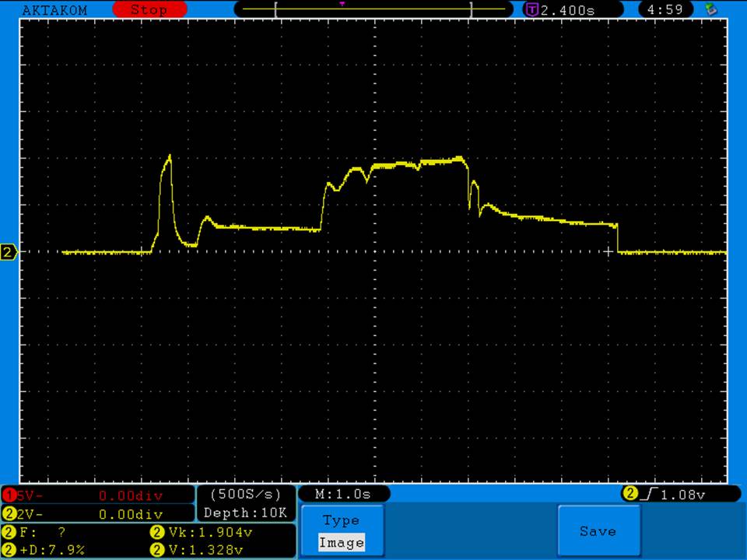The height and width of the screenshot is (560, 747).
Task: Click the falling edge at waveform end
Action: point(617,238)
